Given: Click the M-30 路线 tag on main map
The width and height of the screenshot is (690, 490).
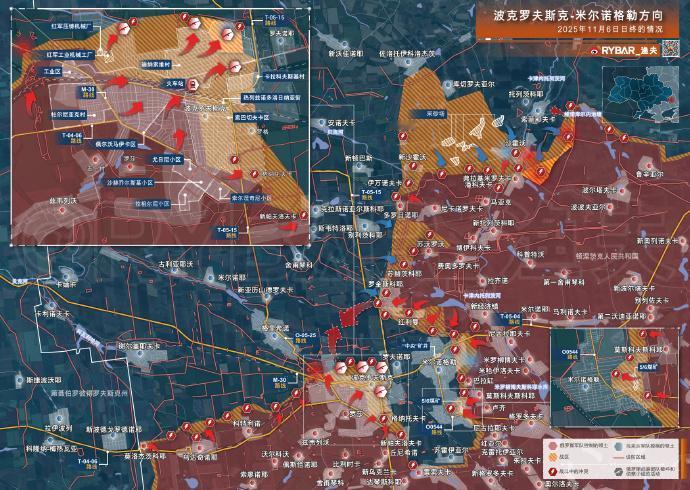Looking at the screenshot, I should 279,382.
